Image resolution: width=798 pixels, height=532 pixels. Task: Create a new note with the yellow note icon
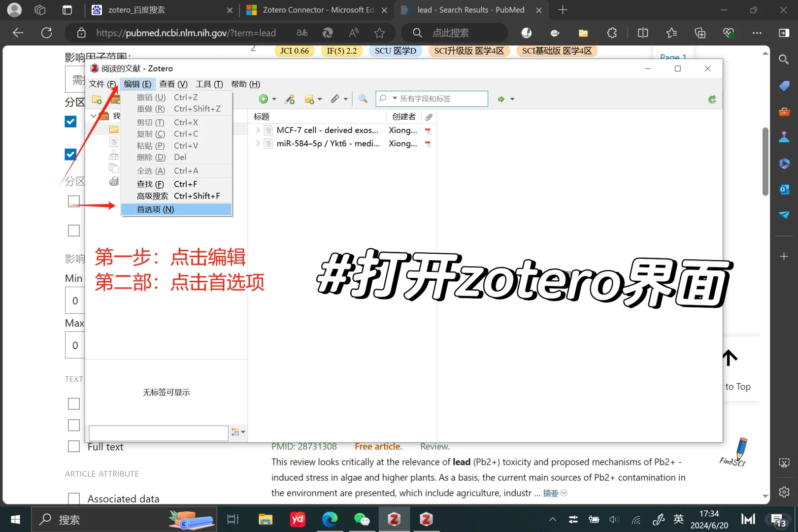pos(309,99)
